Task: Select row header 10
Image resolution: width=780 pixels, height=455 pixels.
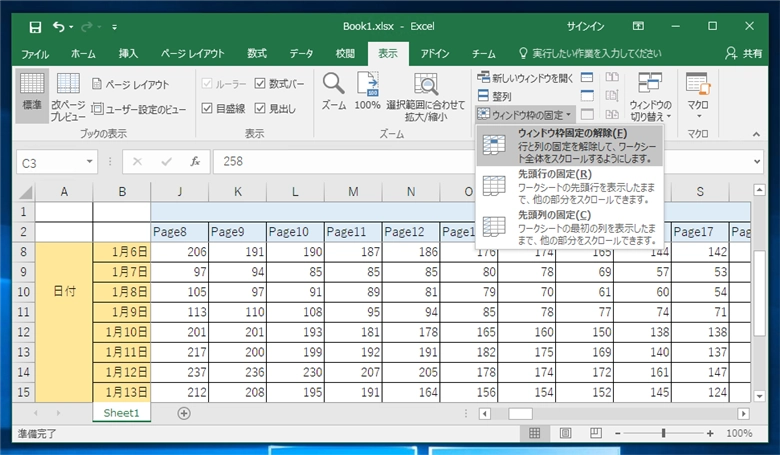Action: pos(23,292)
